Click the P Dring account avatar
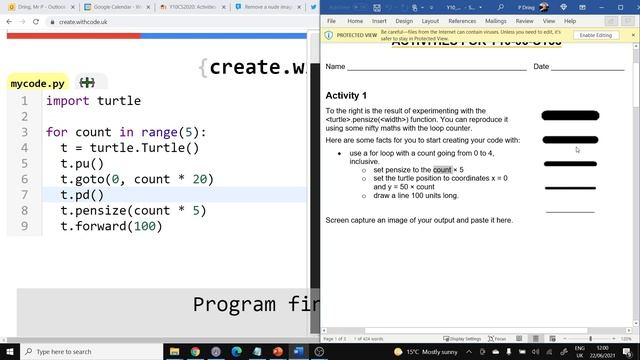Screen dimensions: 640x360 (x=543, y=7)
